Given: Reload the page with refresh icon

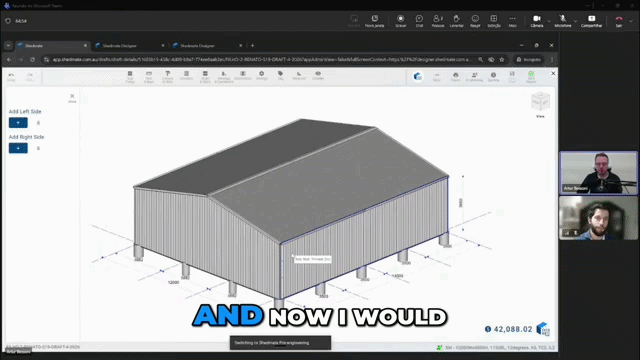Looking at the screenshot, I should coord(32,60).
